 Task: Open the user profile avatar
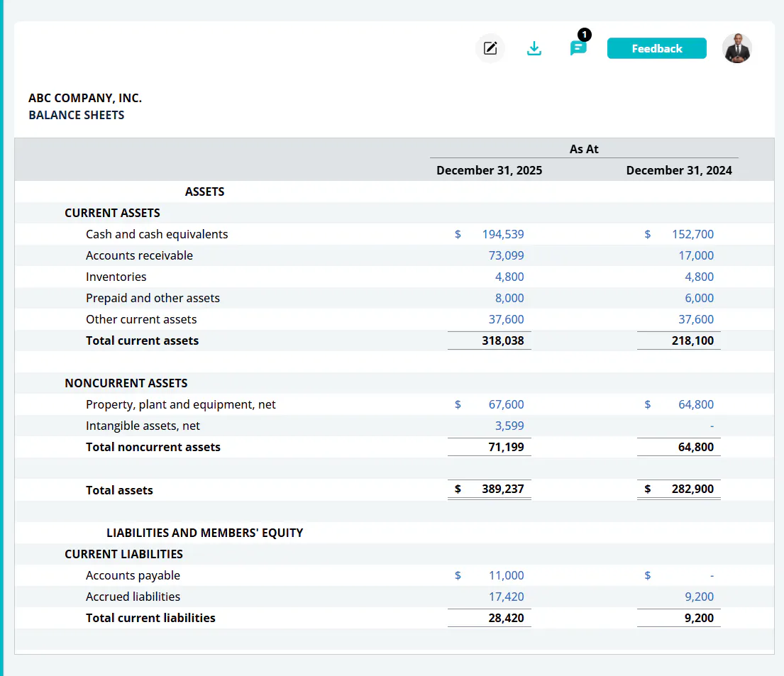(x=737, y=48)
